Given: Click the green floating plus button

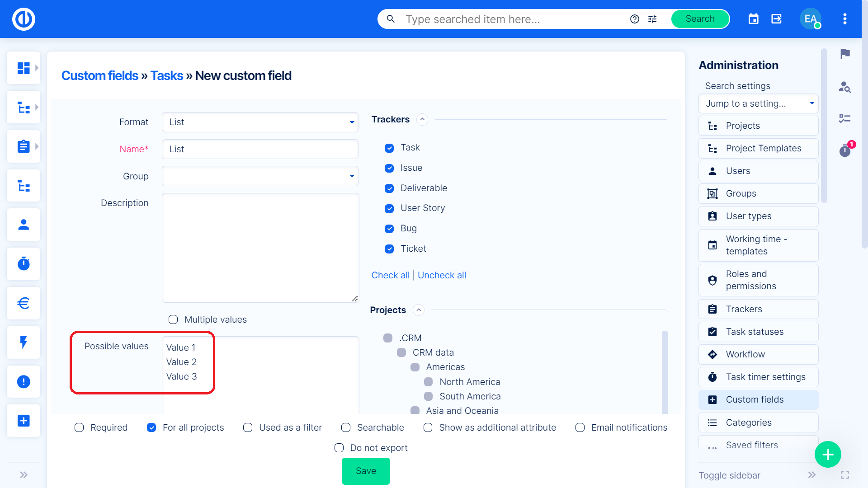Looking at the screenshot, I should pyautogui.click(x=828, y=454).
